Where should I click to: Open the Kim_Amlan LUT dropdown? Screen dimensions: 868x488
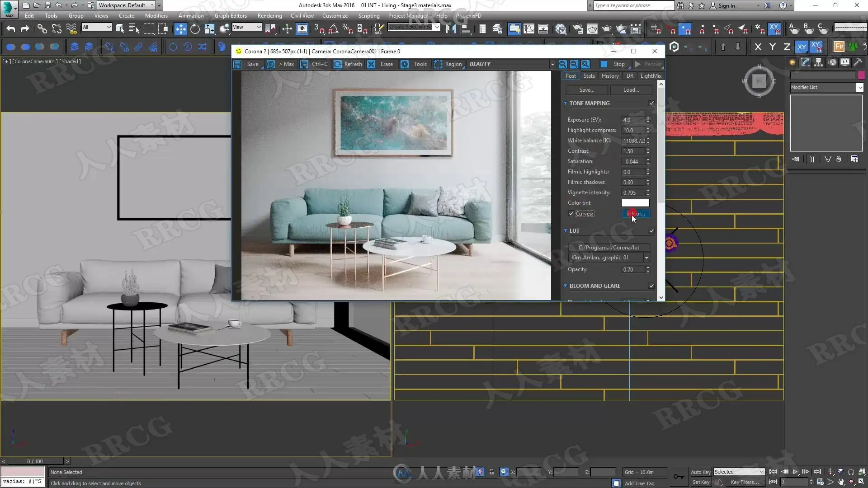coord(646,258)
